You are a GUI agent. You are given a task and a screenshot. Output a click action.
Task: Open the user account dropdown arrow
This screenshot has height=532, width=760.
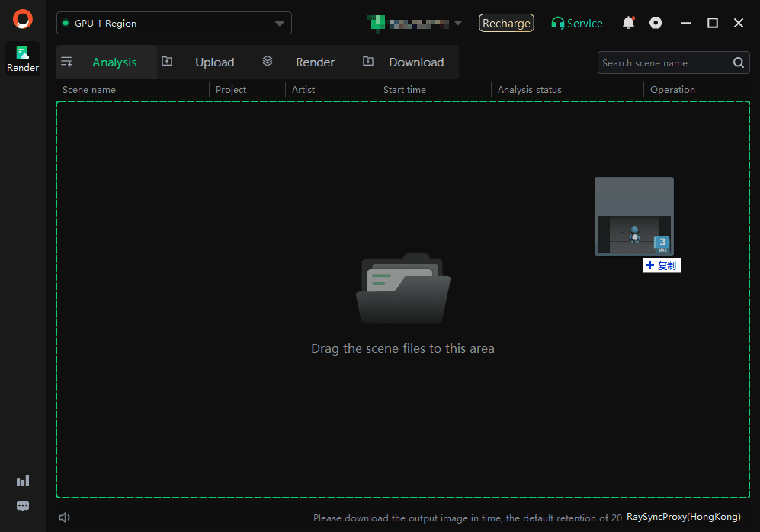(458, 23)
